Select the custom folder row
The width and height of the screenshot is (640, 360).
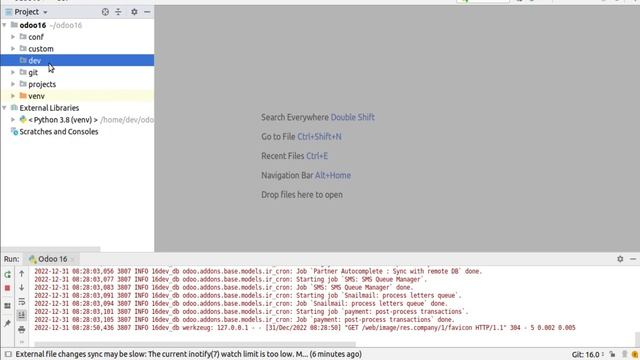[x=77, y=49]
